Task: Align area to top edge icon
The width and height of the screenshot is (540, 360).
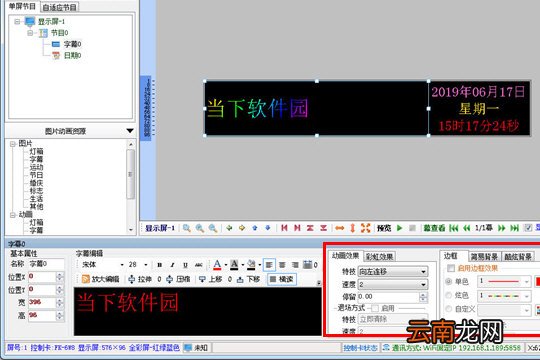Action: pos(310,228)
